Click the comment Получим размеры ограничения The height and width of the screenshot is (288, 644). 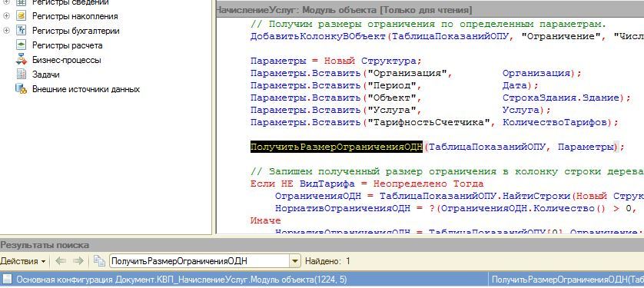coord(428,24)
